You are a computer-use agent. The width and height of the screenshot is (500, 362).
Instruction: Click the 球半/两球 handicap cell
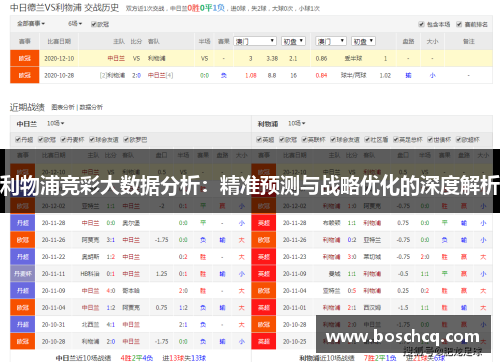coord(353,75)
